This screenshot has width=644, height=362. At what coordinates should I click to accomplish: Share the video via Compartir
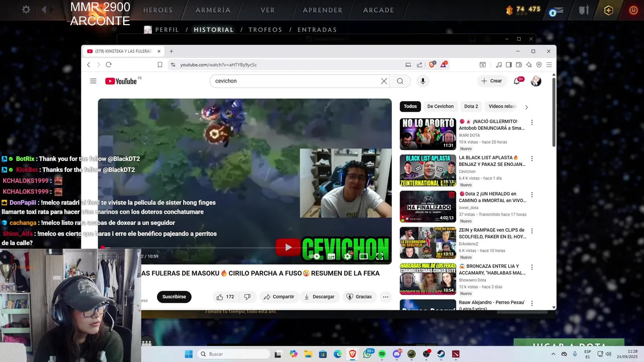coord(279,297)
